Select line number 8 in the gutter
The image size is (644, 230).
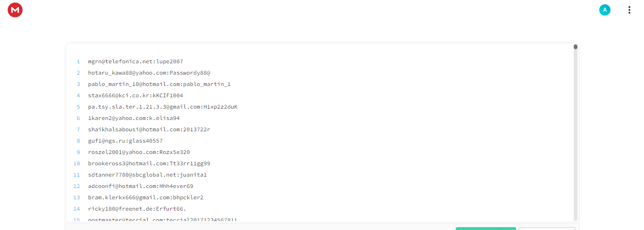coord(78,141)
